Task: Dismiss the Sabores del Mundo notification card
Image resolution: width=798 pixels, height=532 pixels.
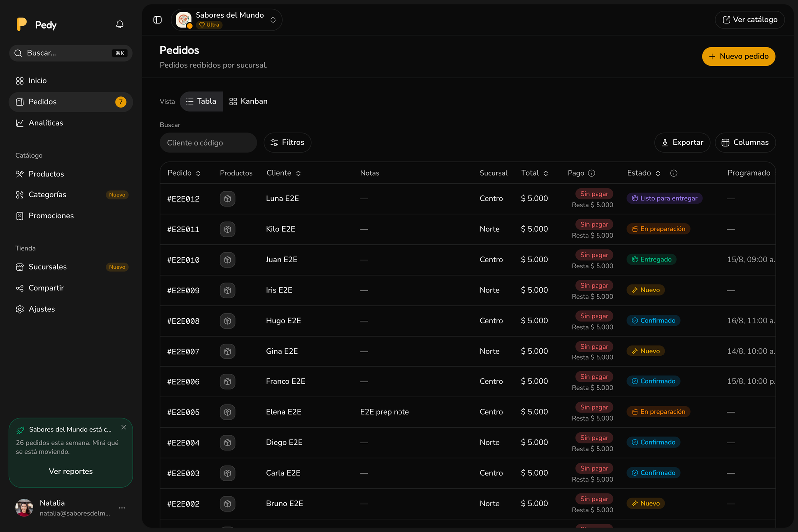Action: (124, 427)
